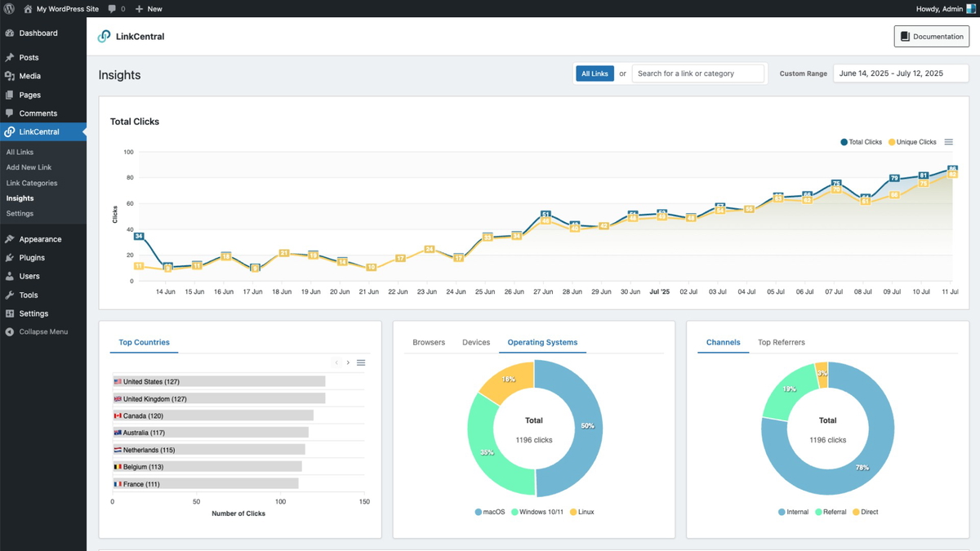Click the Insights sidebar icon under LinkCentral
Screen dimensions: 980x551
coord(20,198)
